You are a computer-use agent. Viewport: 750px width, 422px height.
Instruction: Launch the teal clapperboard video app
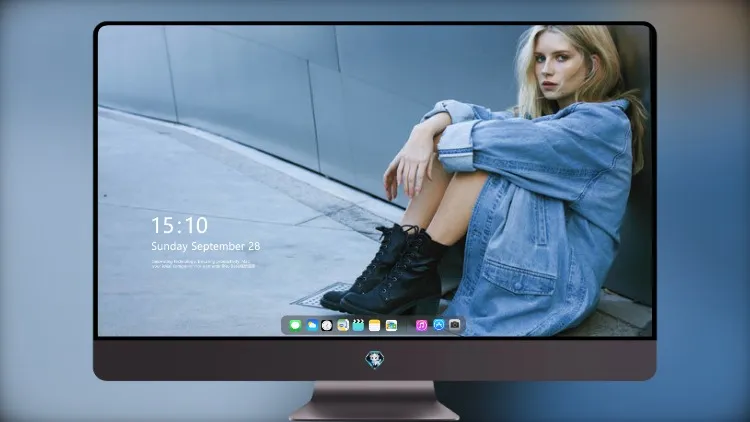(x=358, y=325)
